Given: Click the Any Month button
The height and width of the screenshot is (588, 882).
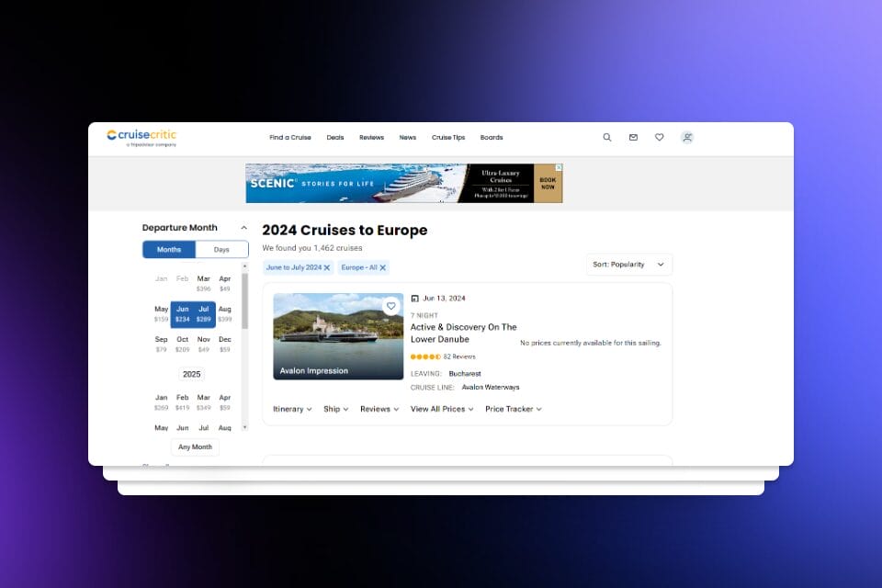Looking at the screenshot, I should pyautogui.click(x=195, y=447).
